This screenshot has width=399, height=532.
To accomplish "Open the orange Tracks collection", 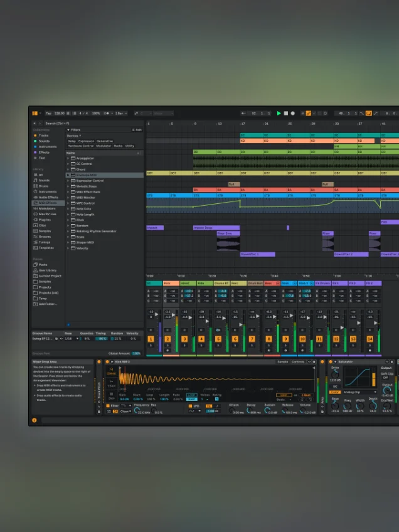I will (43, 136).
